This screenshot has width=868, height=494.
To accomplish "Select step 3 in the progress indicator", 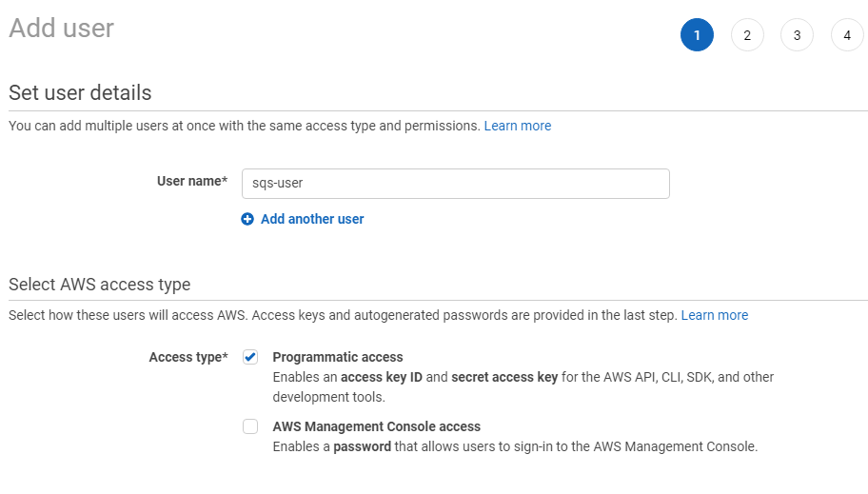I will [x=797, y=35].
